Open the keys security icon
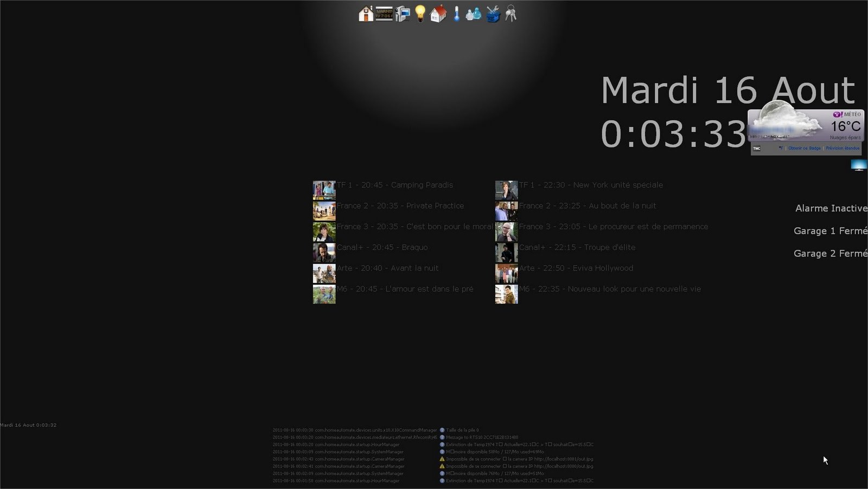Image resolution: width=868 pixels, height=489 pixels. (x=510, y=14)
